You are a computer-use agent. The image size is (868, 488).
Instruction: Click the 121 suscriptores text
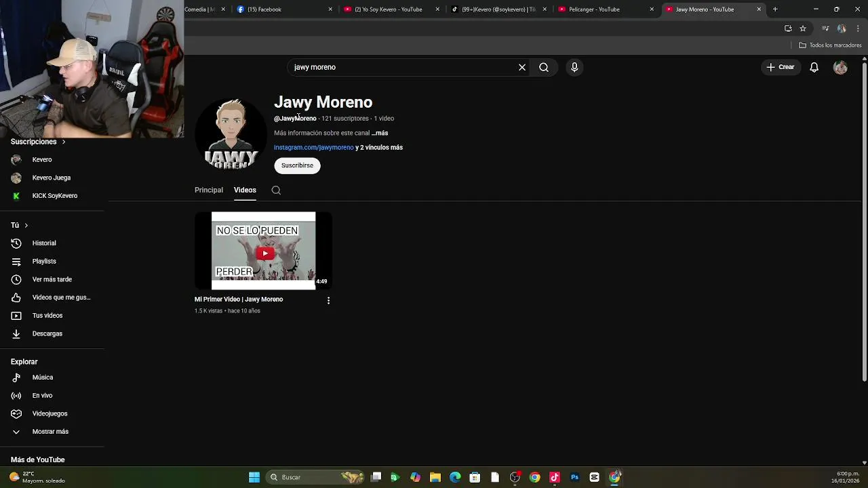pyautogui.click(x=345, y=119)
